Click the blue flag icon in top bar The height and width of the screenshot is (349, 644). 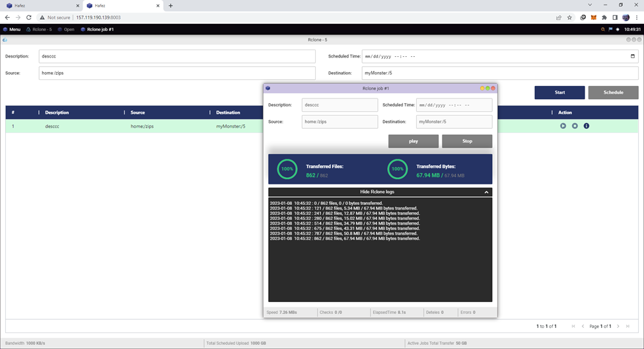tap(610, 29)
